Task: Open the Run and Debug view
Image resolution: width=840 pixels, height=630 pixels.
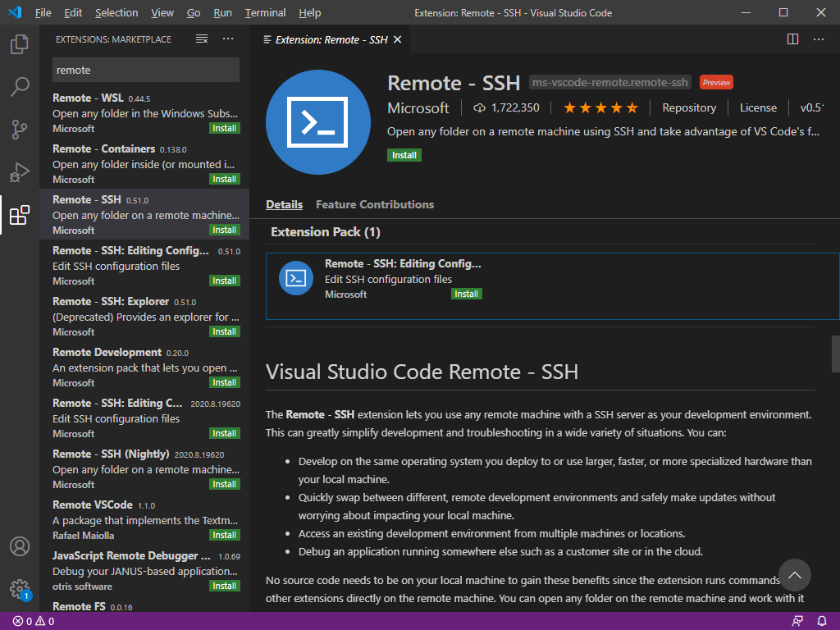Action: pyautogui.click(x=20, y=172)
